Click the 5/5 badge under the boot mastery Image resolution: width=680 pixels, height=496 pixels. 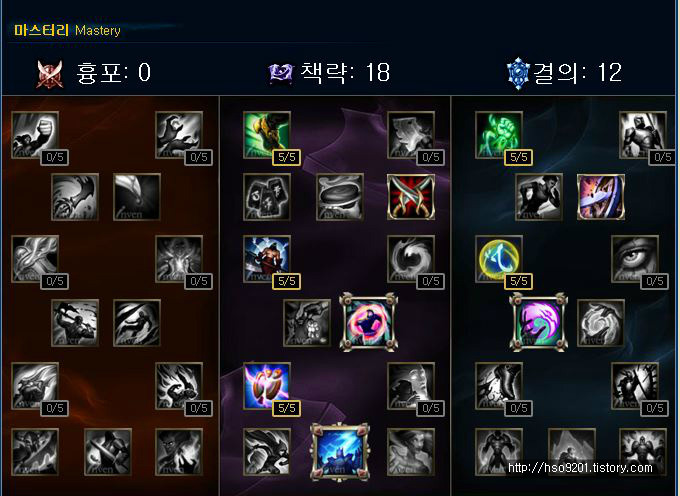[287, 157]
